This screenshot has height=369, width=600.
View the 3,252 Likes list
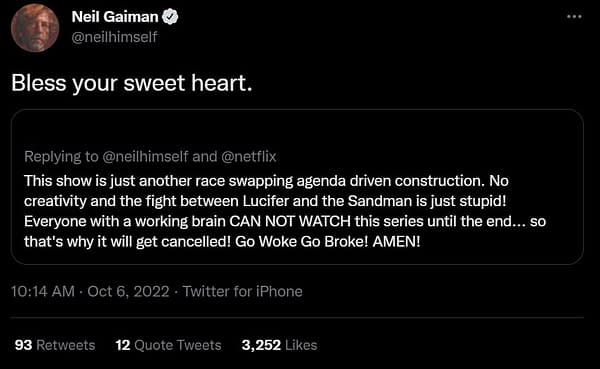[279, 345]
